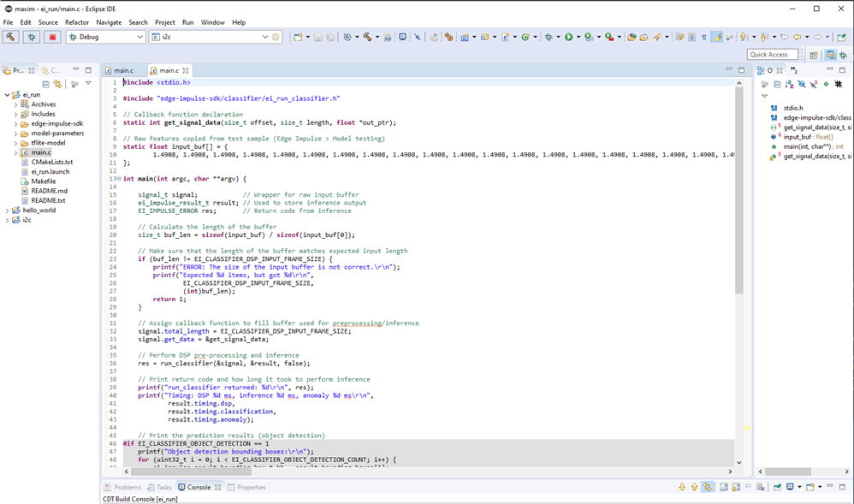The height and width of the screenshot is (504, 854).
Task: Terminate the process with the red square icon
Action: pos(51,38)
